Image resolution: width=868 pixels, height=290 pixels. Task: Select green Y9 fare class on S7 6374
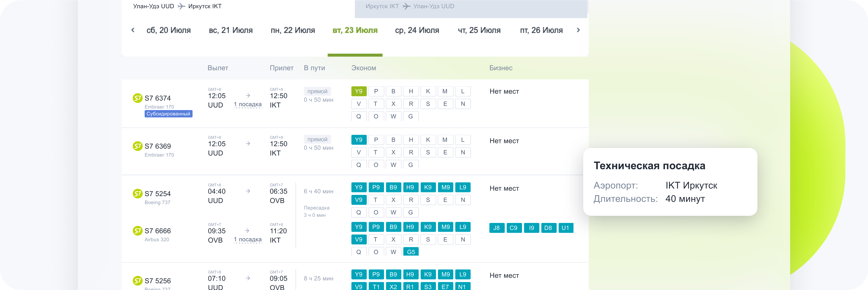coord(359,91)
